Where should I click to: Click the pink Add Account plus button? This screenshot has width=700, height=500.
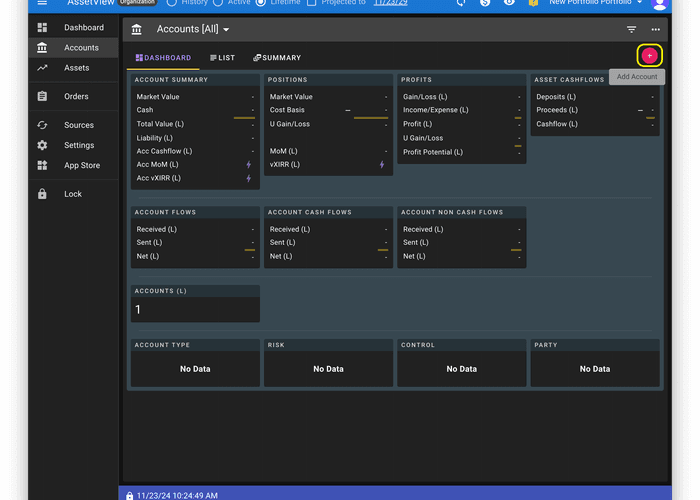coord(649,56)
